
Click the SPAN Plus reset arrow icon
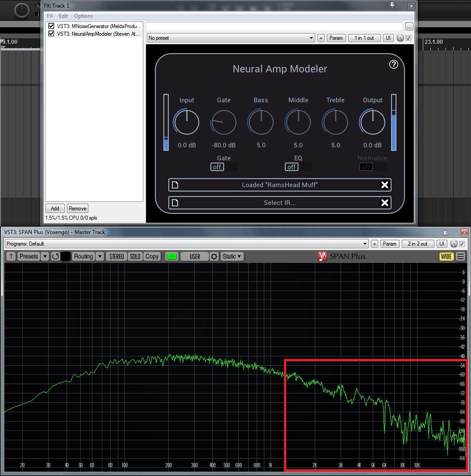pyautogui.click(x=55, y=256)
